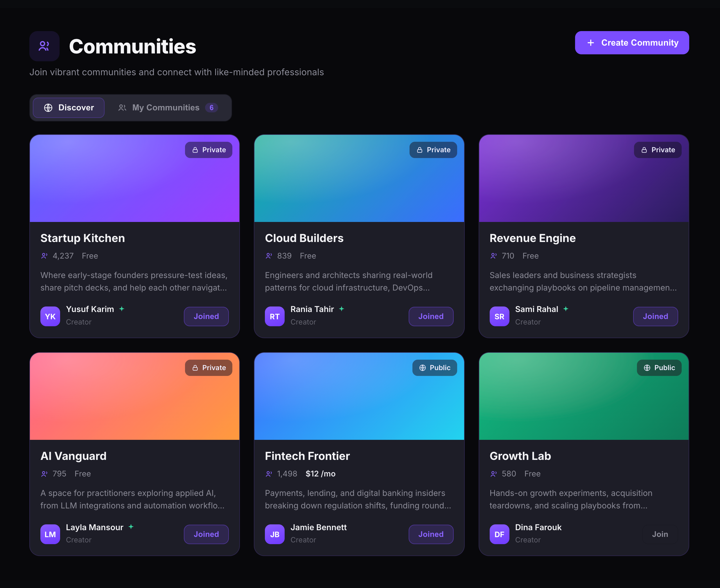Image resolution: width=720 pixels, height=588 pixels.
Task: Click members icon next to 4,237
Action: coord(44,256)
